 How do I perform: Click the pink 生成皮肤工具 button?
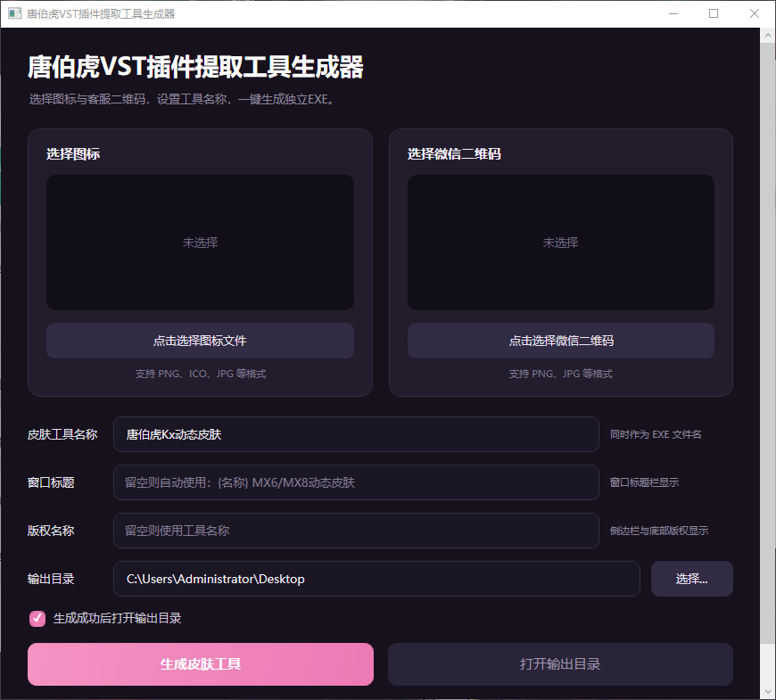click(201, 664)
